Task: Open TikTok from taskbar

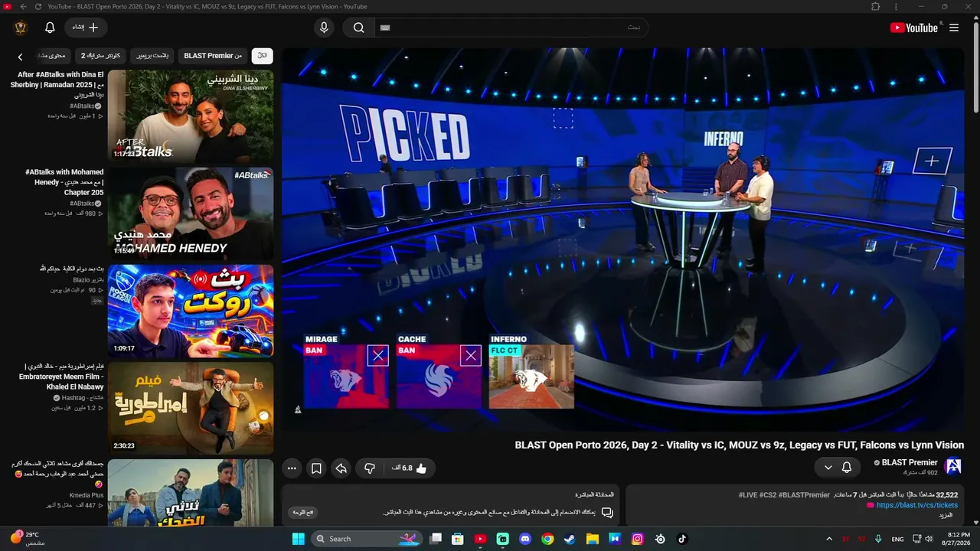Action: 682,539
